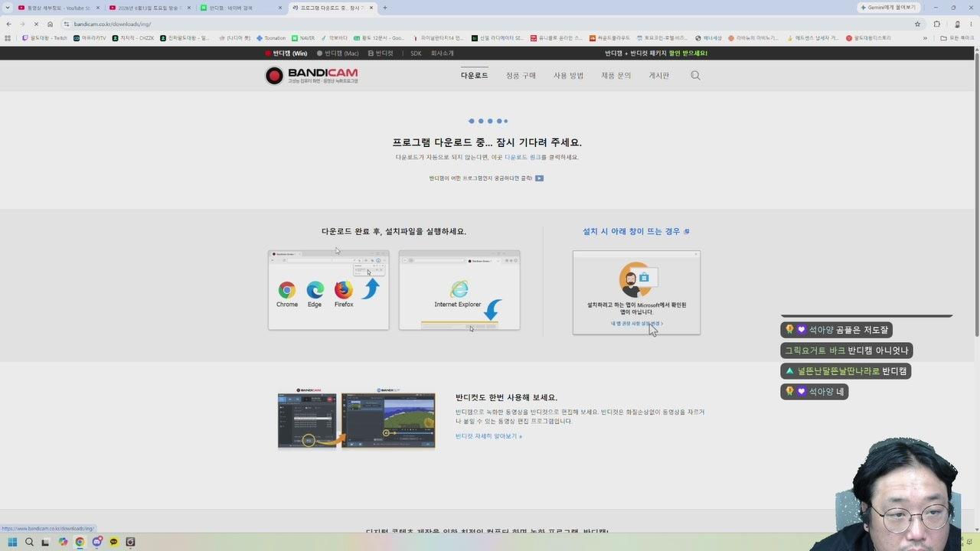The image size is (980, 551).
Task: Open the video play icon next to 반디캠 intro text
Action: 539,178
